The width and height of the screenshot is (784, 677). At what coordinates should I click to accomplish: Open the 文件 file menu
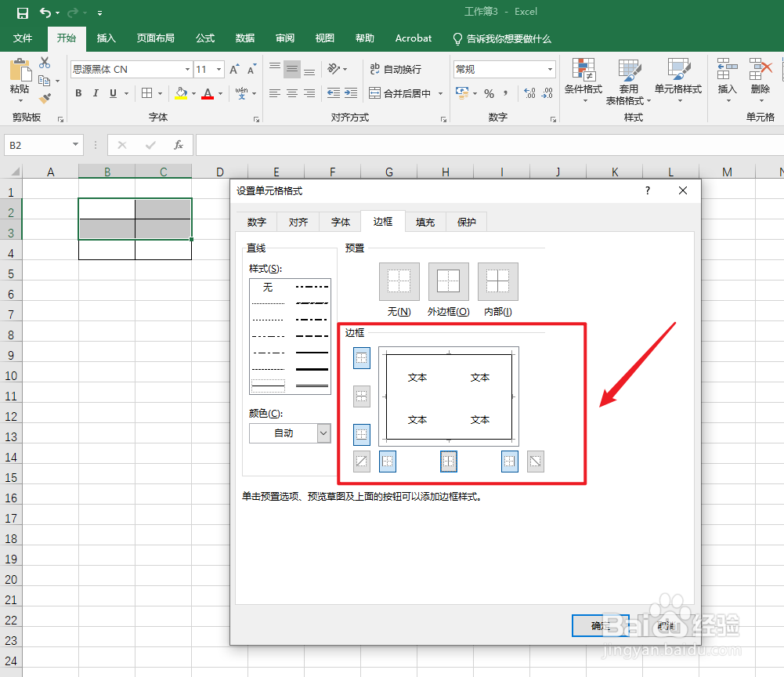click(23, 38)
